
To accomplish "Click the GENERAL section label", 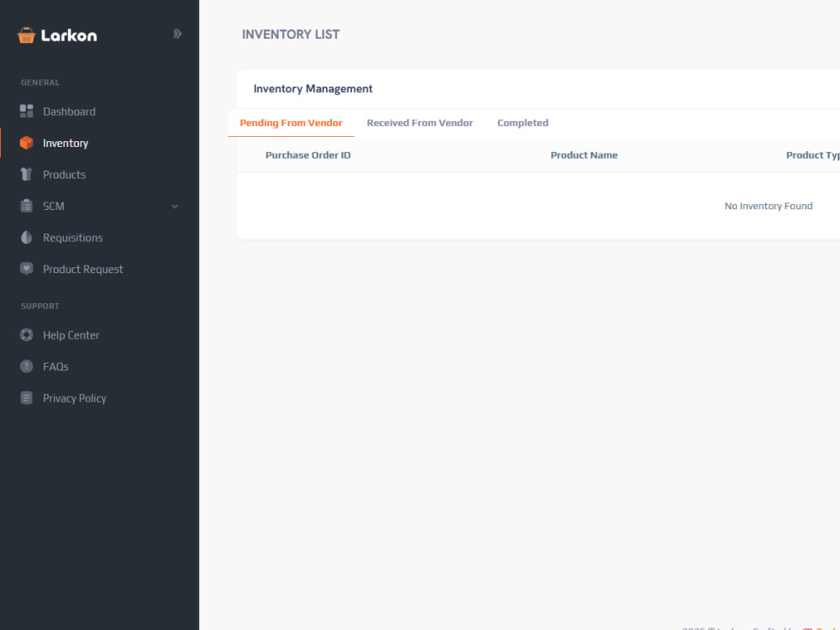I will [x=40, y=82].
